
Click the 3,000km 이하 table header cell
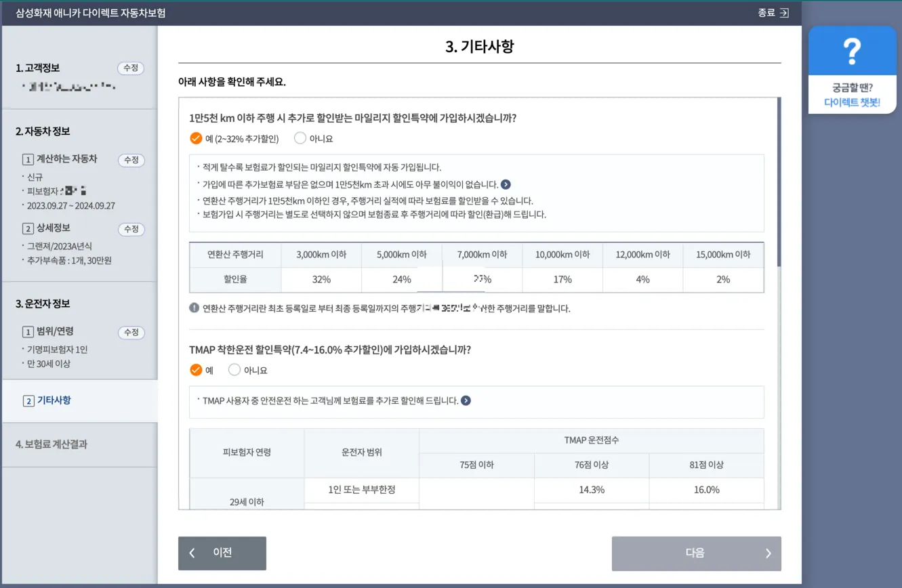(x=321, y=255)
